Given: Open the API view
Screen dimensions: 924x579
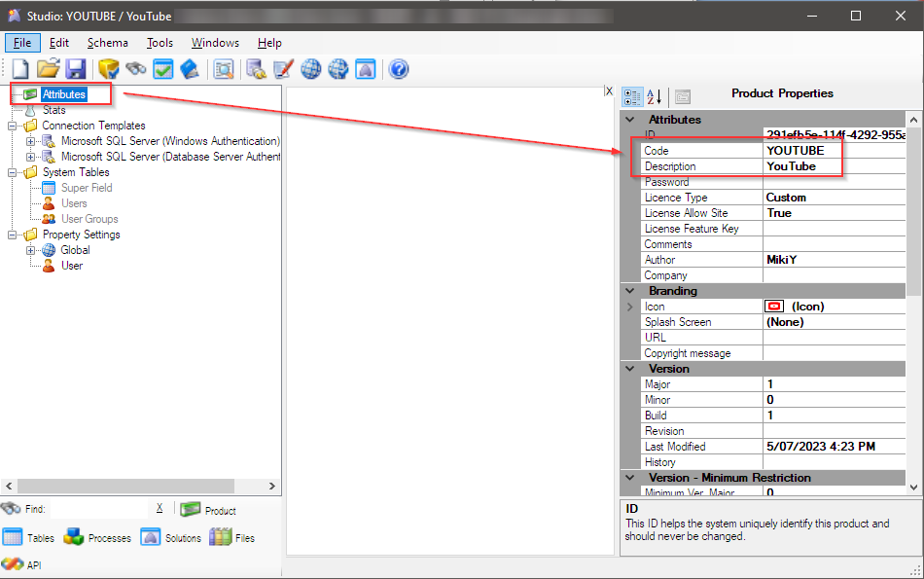Looking at the screenshot, I should [x=21, y=564].
